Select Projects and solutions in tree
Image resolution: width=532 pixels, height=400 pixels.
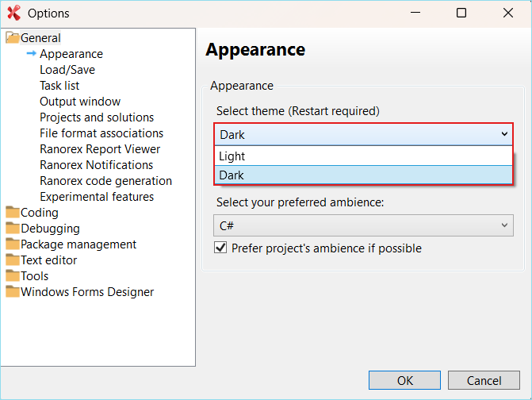[x=97, y=117]
